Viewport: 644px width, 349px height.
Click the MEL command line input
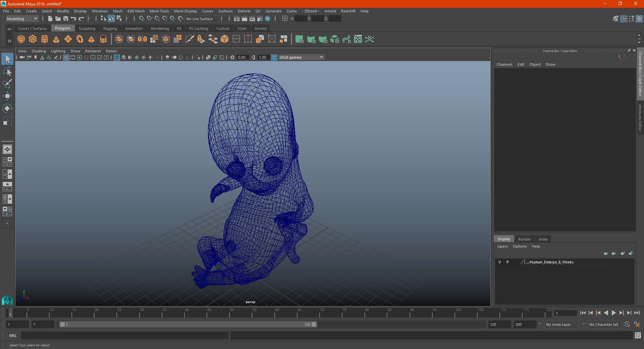pos(124,335)
